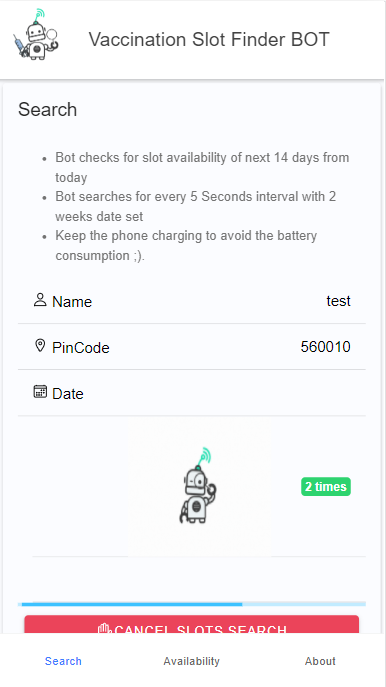Click the animated searching robot image
386x687 pixels.
pos(199,486)
